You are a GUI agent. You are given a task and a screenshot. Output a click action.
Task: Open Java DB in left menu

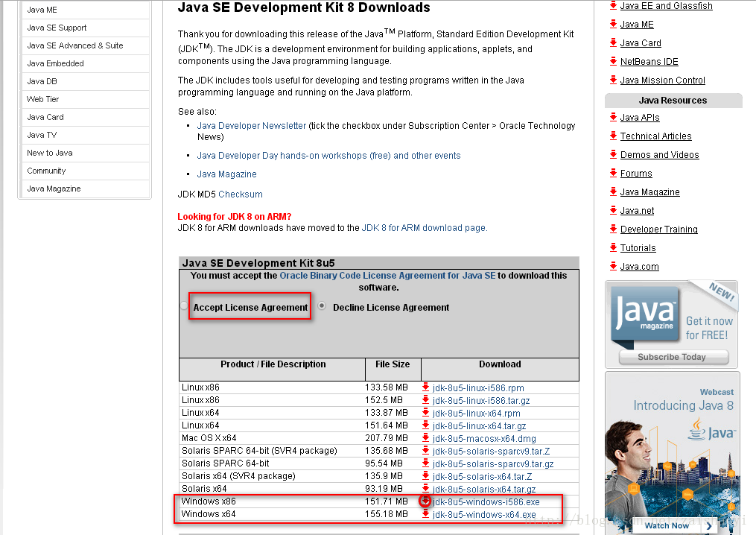[x=86, y=81]
